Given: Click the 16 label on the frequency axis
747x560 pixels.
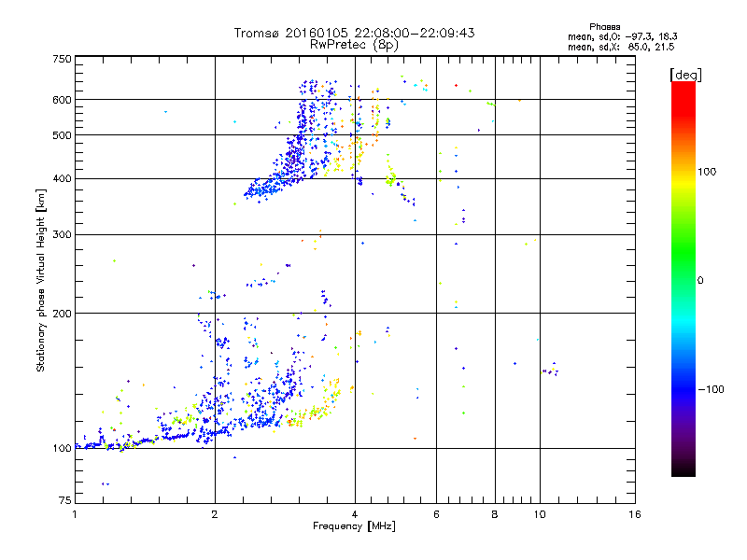Looking at the screenshot, I should point(635,514).
